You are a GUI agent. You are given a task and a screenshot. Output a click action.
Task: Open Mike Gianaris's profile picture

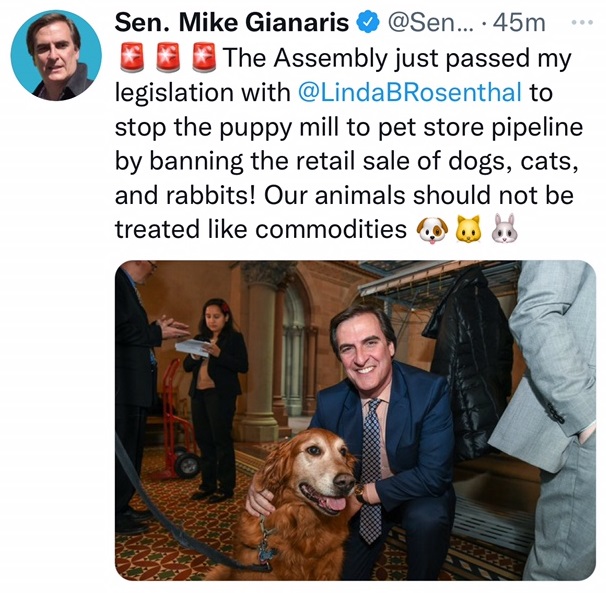(55, 55)
